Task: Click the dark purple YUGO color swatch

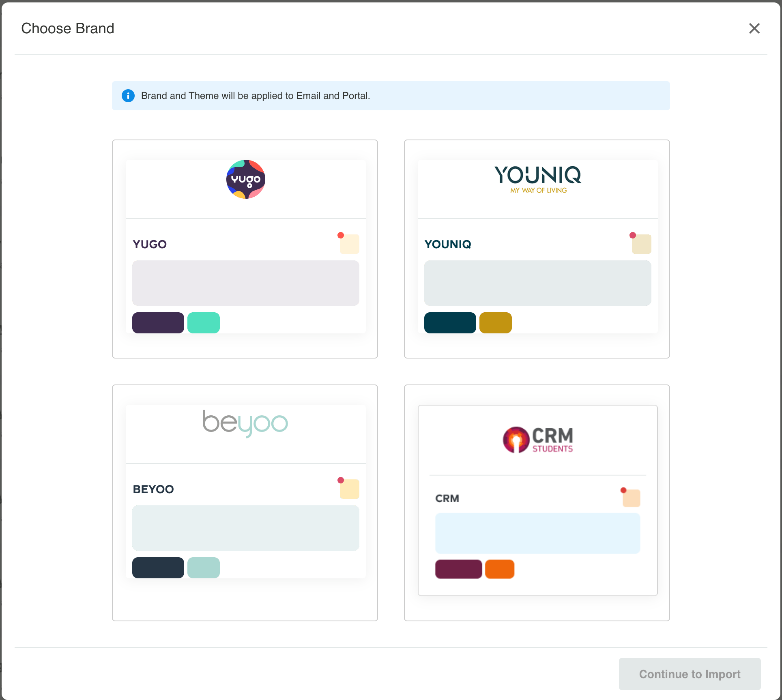Action: point(158,323)
